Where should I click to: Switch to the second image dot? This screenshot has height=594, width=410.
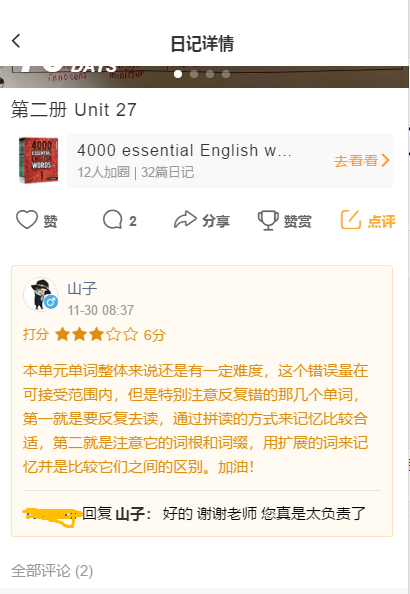[x=194, y=74]
